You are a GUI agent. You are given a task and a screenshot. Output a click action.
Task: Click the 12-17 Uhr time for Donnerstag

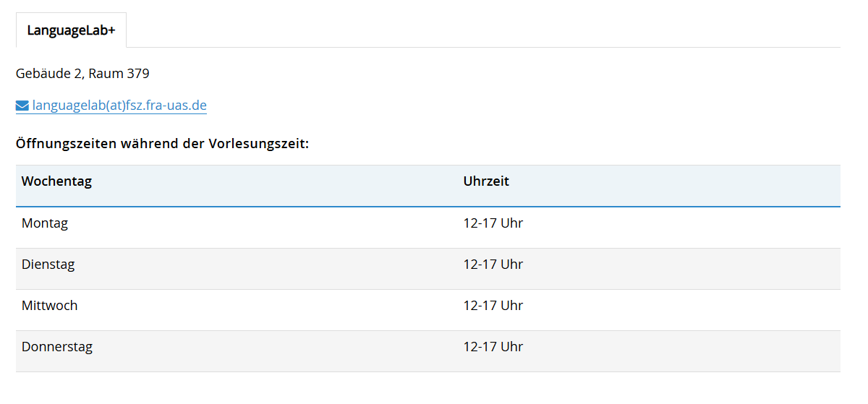point(493,347)
